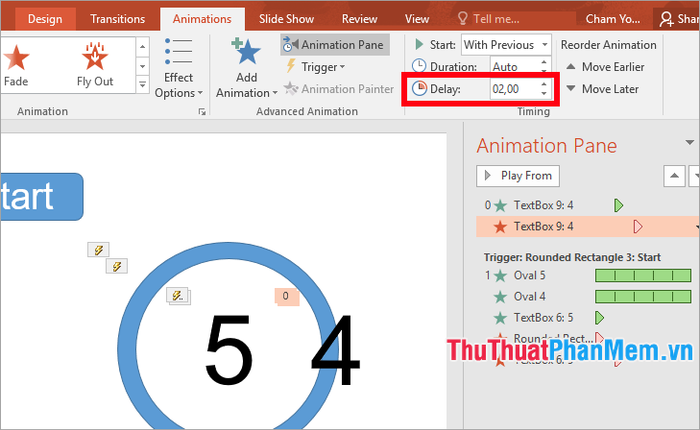The height and width of the screenshot is (430, 700).
Task: Click the Trigger: Rounded Rectangle 3: Start header
Action: coord(572,257)
